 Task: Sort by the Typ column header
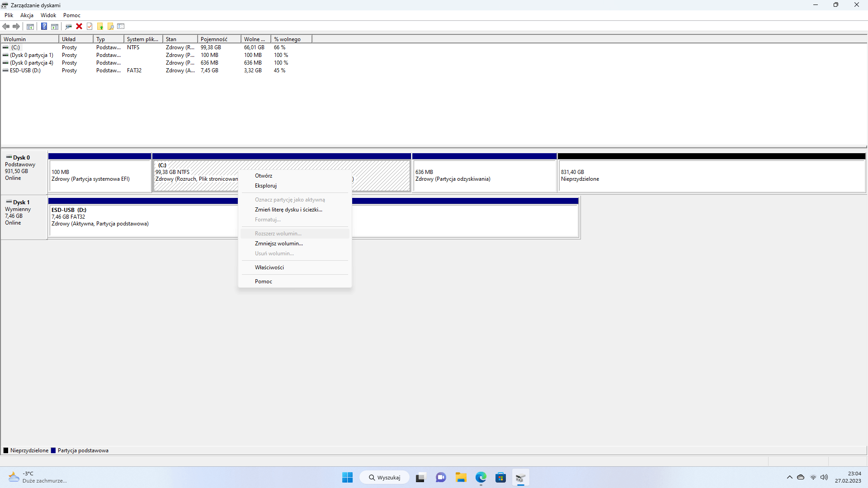pos(108,39)
